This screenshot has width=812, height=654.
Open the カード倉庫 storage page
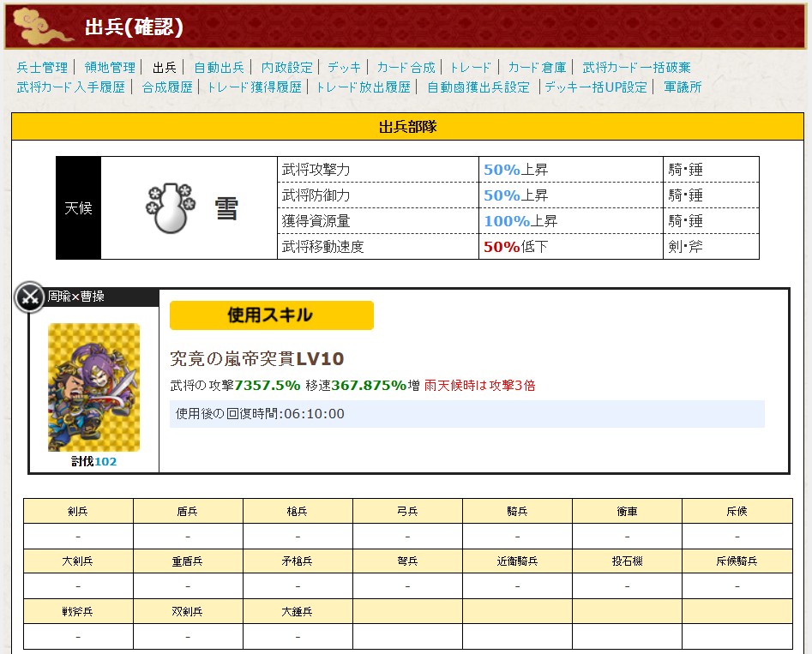pos(537,67)
